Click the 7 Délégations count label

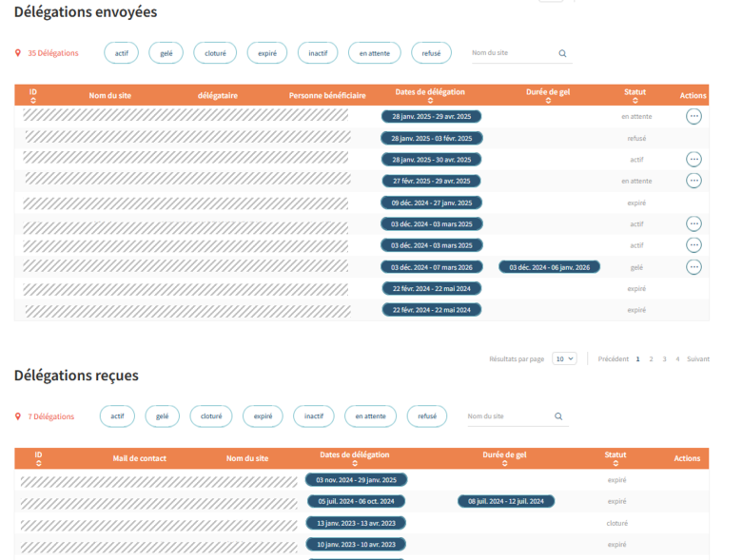tap(51, 416)
